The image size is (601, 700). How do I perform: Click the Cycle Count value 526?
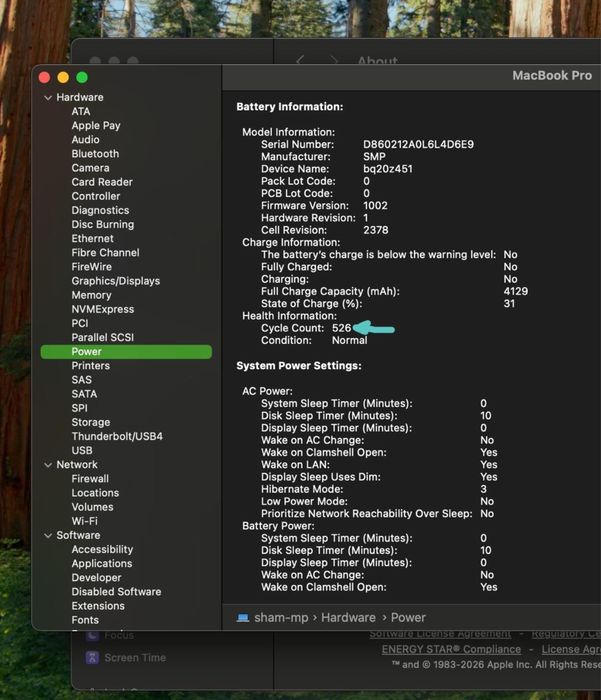[341, 328]
